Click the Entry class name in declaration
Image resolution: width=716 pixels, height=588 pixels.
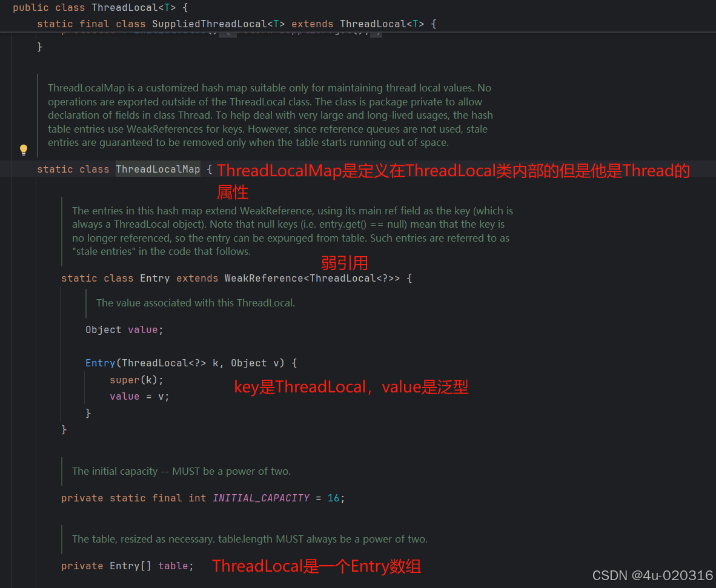click(x=155, y=279)
